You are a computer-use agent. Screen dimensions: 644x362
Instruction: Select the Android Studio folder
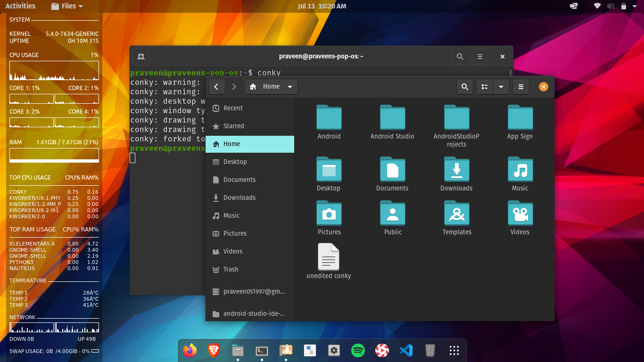392,123
